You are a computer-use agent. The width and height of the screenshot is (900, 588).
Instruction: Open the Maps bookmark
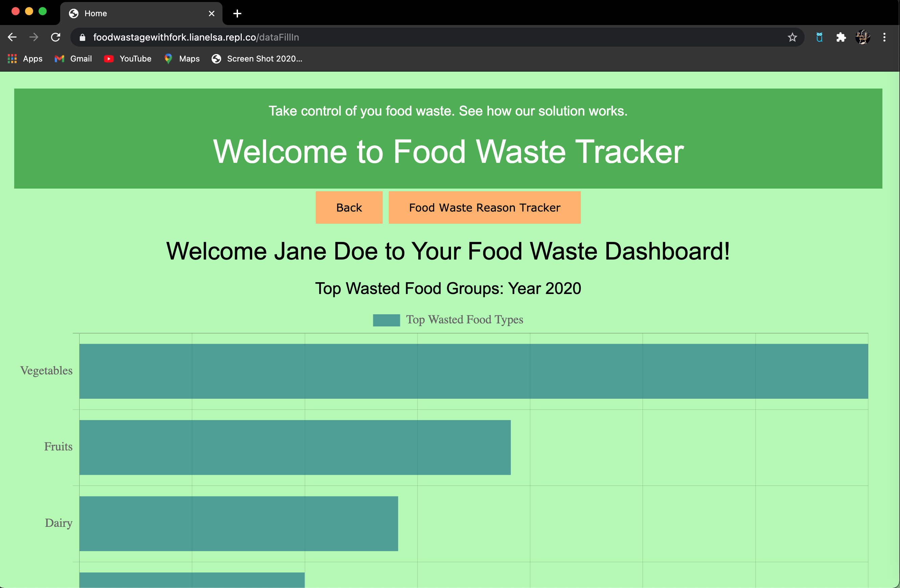182,58
